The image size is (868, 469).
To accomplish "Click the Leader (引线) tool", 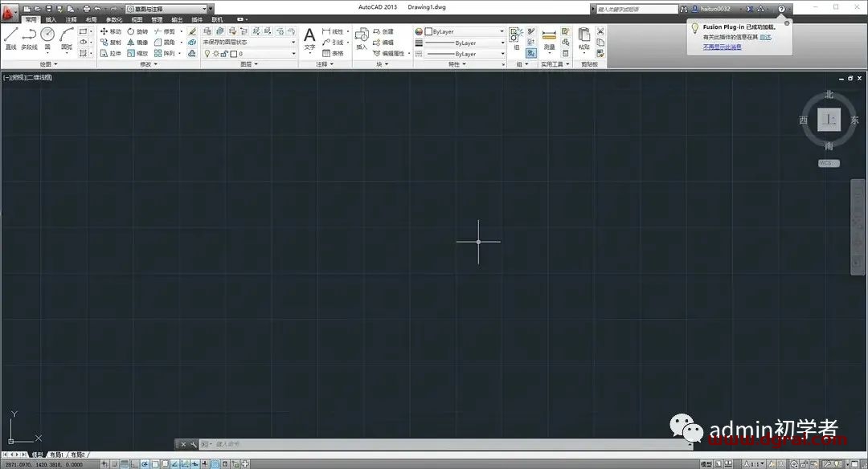I will tap(334, 43).
